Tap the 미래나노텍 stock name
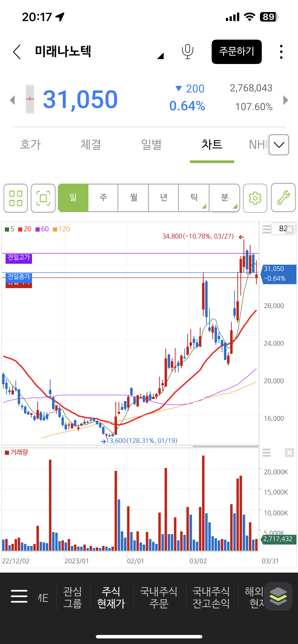The width and height of the screenshot is (298, 644). coord(63,52)
